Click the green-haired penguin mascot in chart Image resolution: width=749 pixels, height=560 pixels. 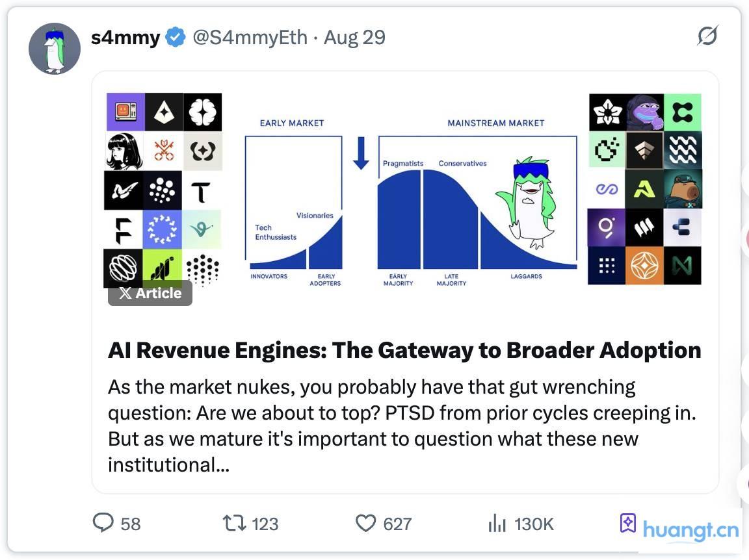(526, 201)
